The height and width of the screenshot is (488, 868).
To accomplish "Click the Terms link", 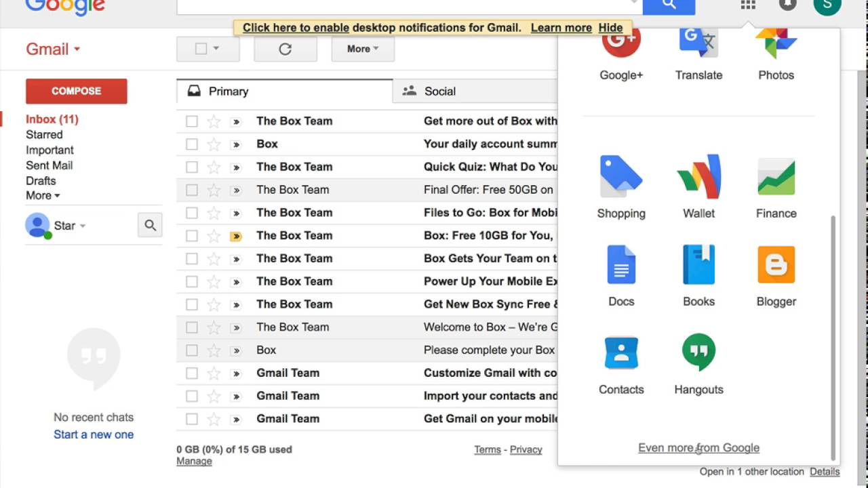I will 488,449.
